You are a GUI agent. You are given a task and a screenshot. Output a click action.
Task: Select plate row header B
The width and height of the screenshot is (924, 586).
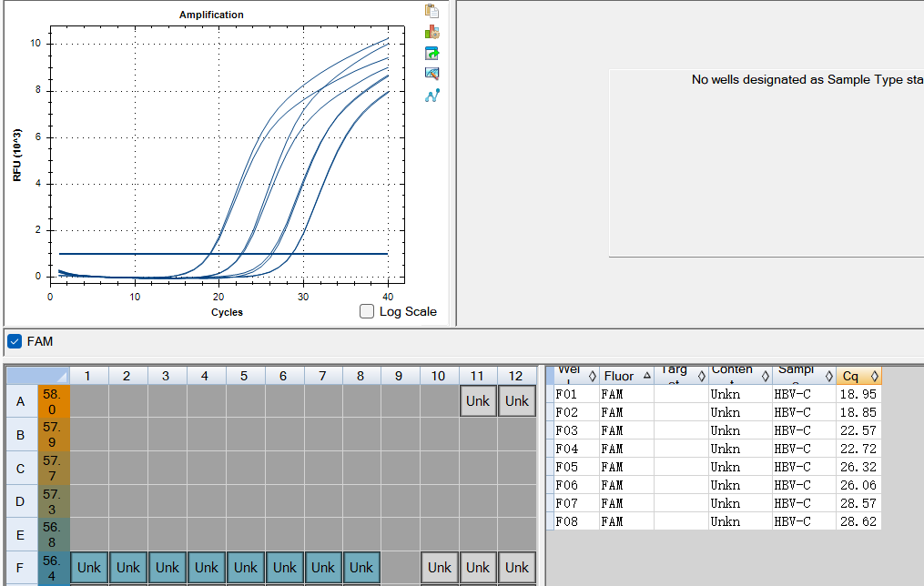(21, 435)
